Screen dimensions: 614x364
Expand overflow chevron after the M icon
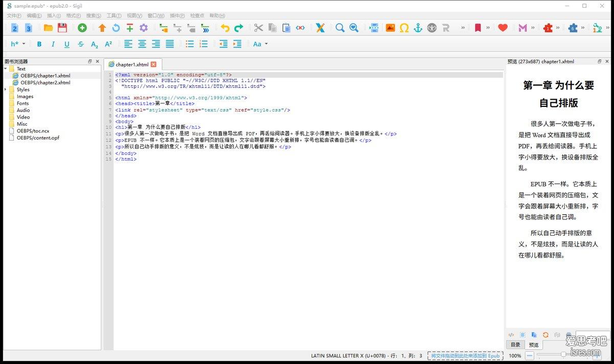533,28
